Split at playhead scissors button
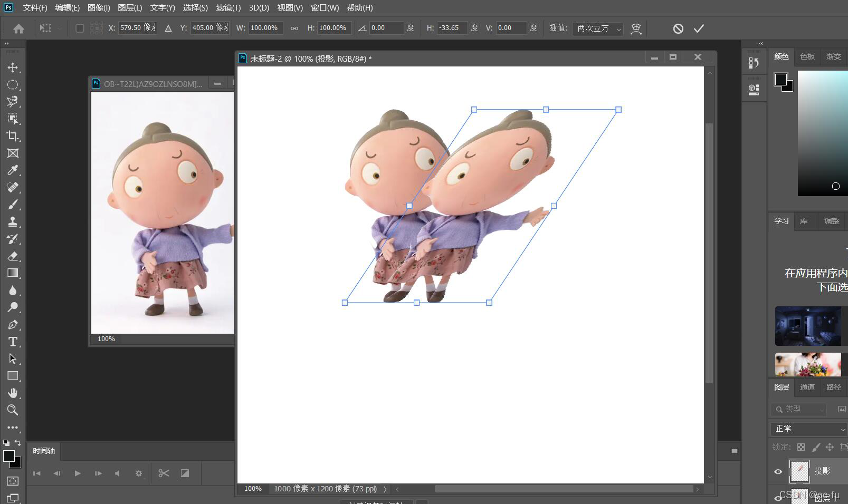Viewport: 848px width, 504px height. pyautogui.click(x=164, y=473)
